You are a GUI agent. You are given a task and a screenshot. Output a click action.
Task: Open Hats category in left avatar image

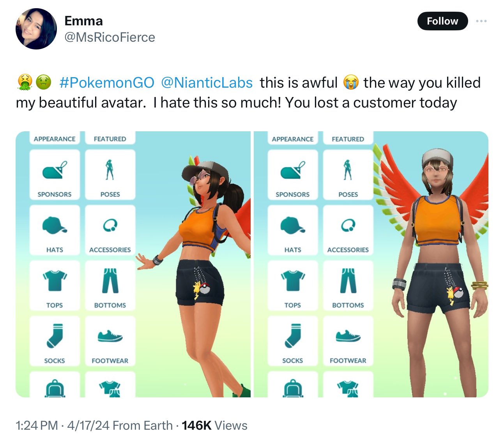(55, 230)
